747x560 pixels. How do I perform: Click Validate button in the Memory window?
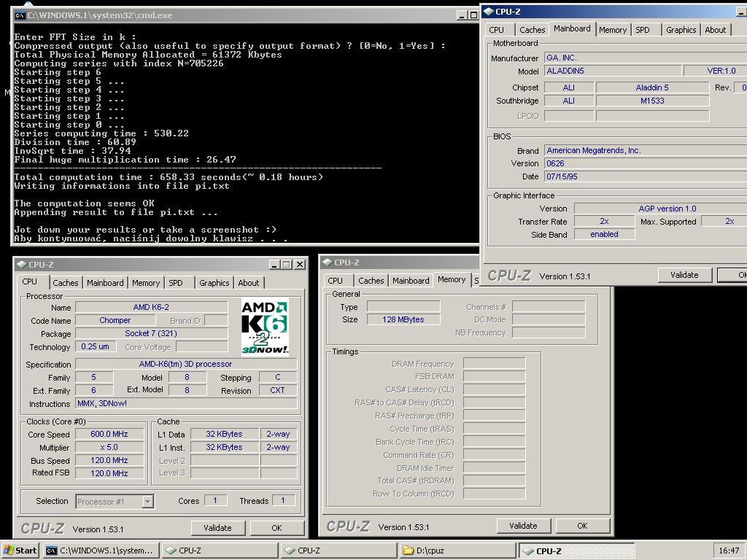[523, 526]
